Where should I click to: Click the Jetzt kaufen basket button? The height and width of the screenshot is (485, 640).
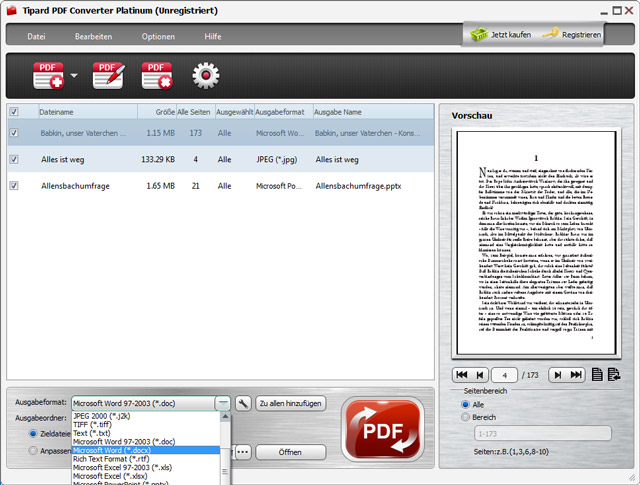tap(500, 35)
